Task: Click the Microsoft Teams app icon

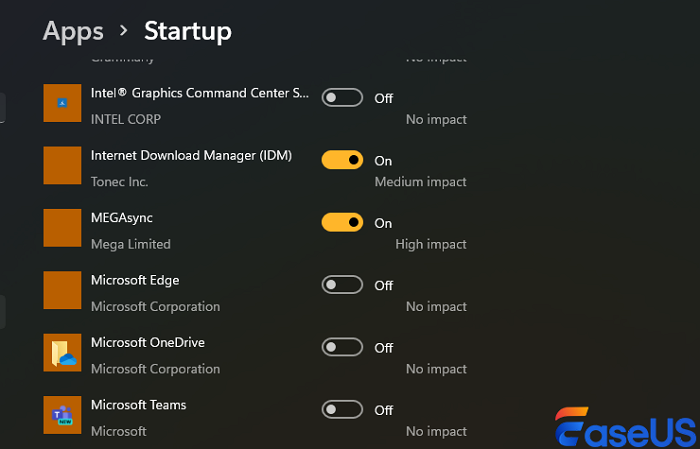Action: pyautogui.click(x=62, y=415)
